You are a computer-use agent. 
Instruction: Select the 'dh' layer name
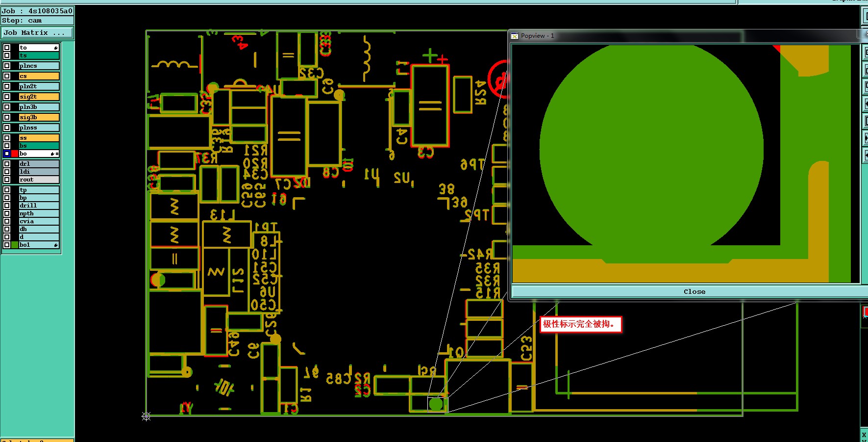pyautogui.click(x=39, y=229)
